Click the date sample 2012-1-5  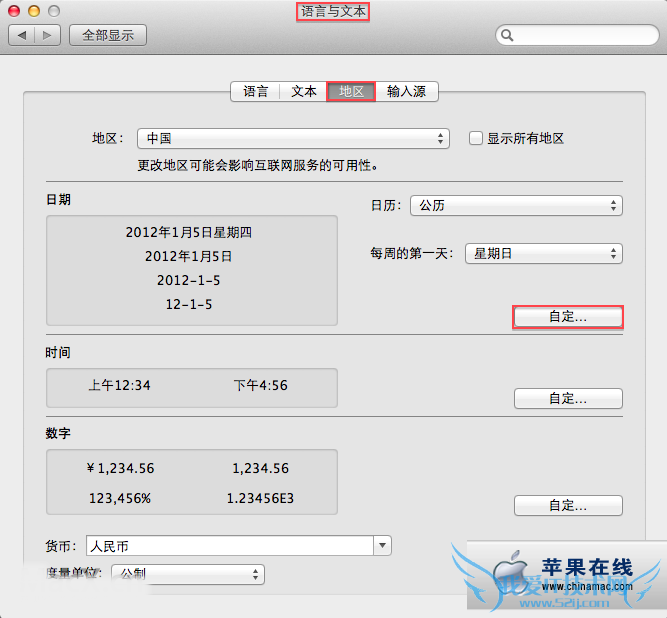[188, 281]
